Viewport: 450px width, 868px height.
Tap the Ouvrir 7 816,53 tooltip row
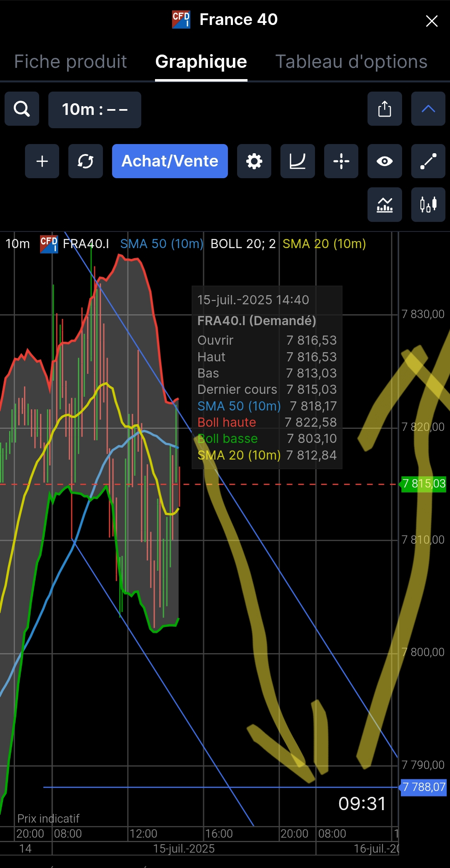tap(267, 340)
